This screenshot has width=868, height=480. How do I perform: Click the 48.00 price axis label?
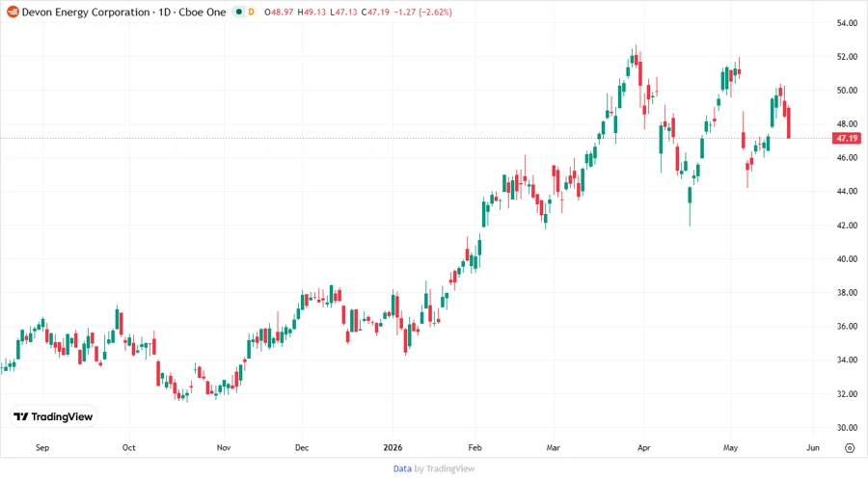(847, 124)
